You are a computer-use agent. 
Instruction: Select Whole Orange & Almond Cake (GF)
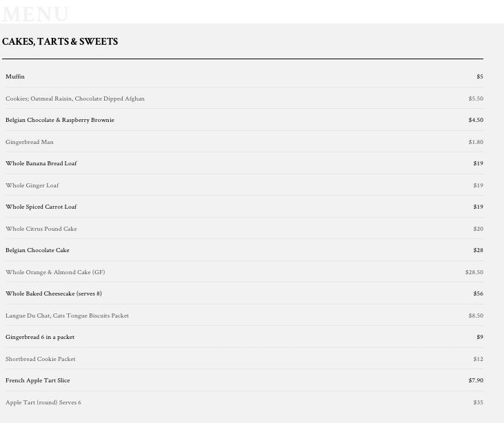(55, 272)
